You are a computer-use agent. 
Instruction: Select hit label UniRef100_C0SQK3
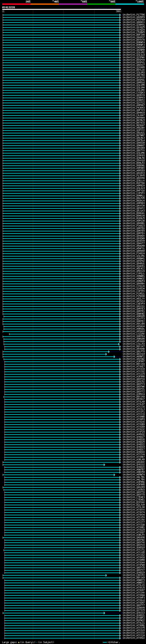(133, 93)
